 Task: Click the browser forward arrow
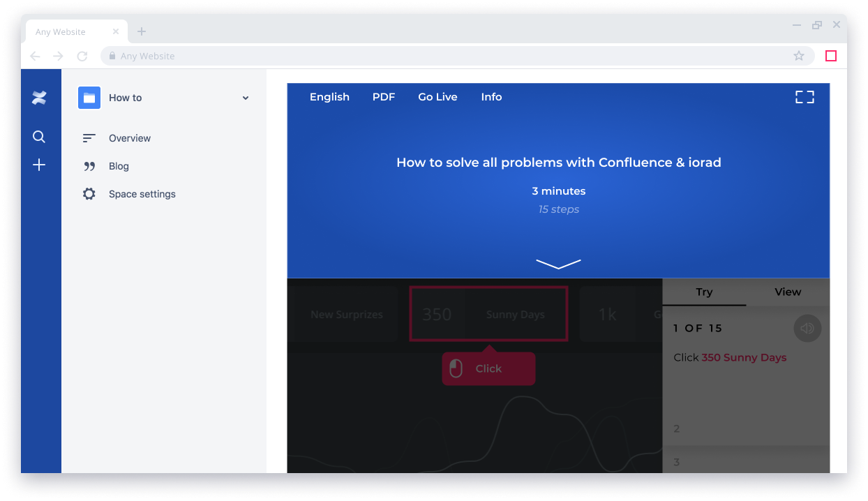58,56
